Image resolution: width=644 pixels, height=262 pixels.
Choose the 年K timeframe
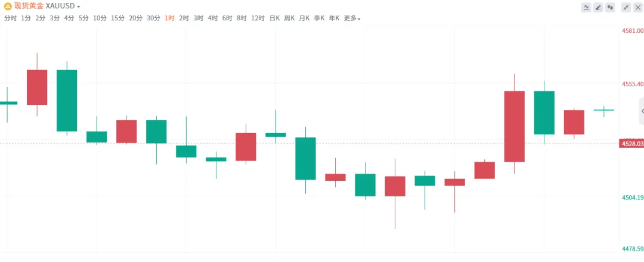(x=334, y=18)
